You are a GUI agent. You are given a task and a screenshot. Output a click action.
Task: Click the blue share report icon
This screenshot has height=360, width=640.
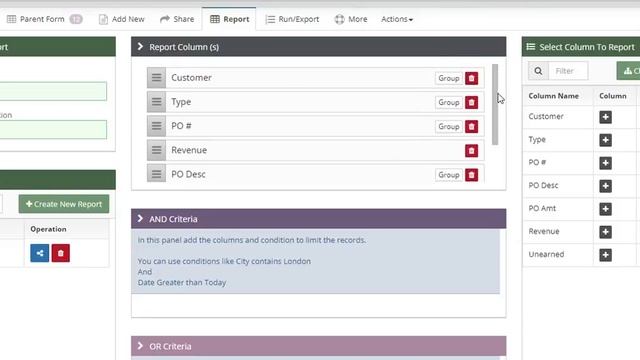[x=40, y=253]
